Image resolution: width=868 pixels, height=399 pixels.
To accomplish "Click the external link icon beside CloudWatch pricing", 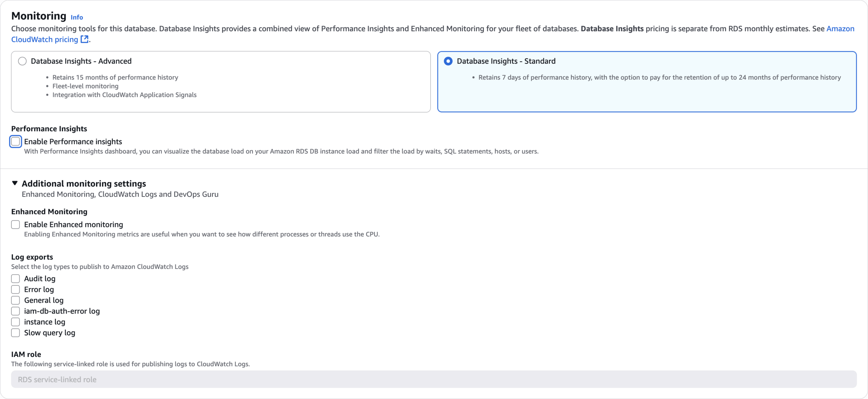I will point(84,39).
